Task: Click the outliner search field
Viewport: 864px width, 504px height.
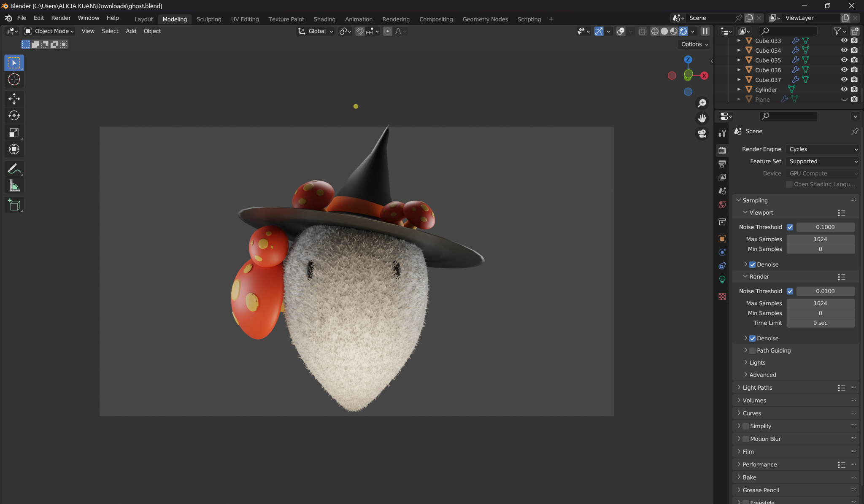Action: click(788, 31)
